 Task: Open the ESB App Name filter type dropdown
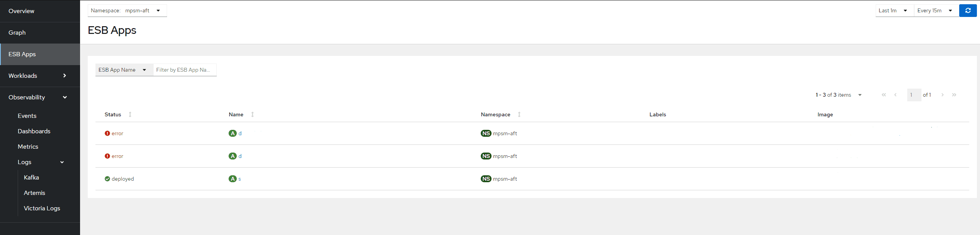coord(124,70)
